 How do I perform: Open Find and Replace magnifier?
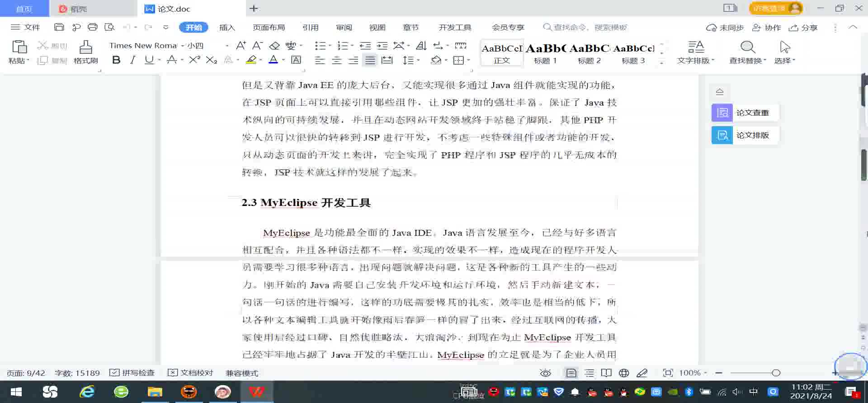(x=748, y=47)
